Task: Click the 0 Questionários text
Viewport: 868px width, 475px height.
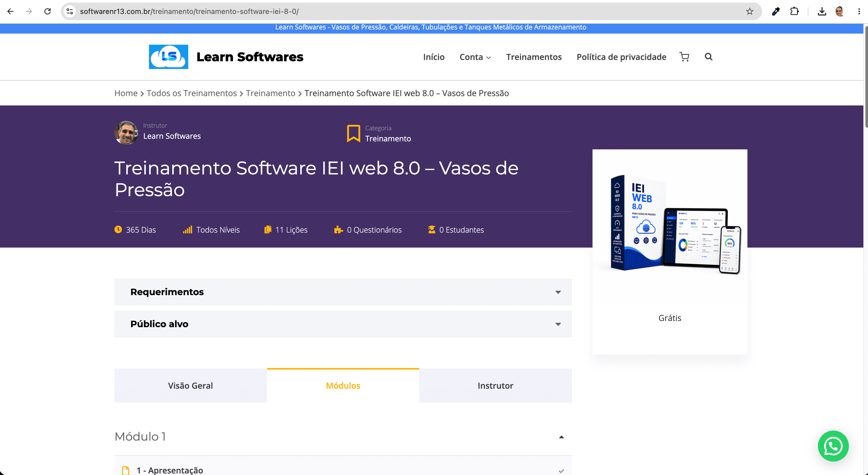Action: 374,230
